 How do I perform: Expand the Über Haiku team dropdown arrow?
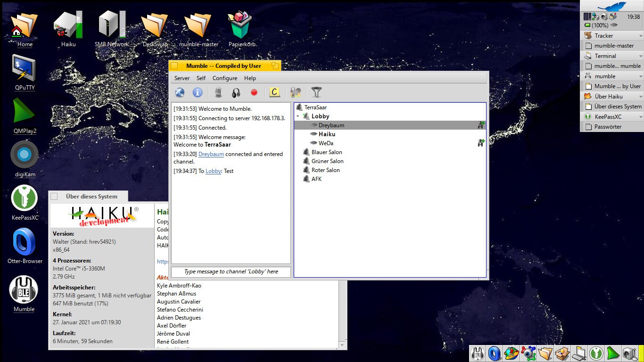[x=641, y=97]
